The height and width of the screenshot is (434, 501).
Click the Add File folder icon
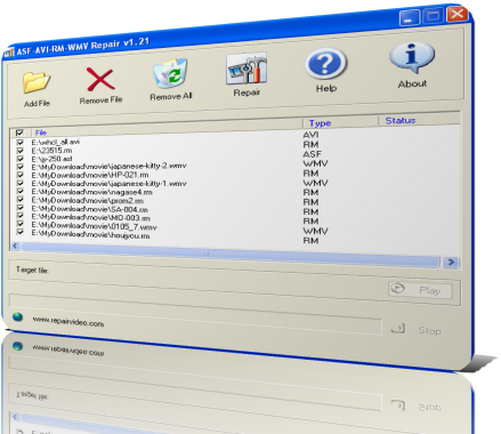[x=36, y=82]
